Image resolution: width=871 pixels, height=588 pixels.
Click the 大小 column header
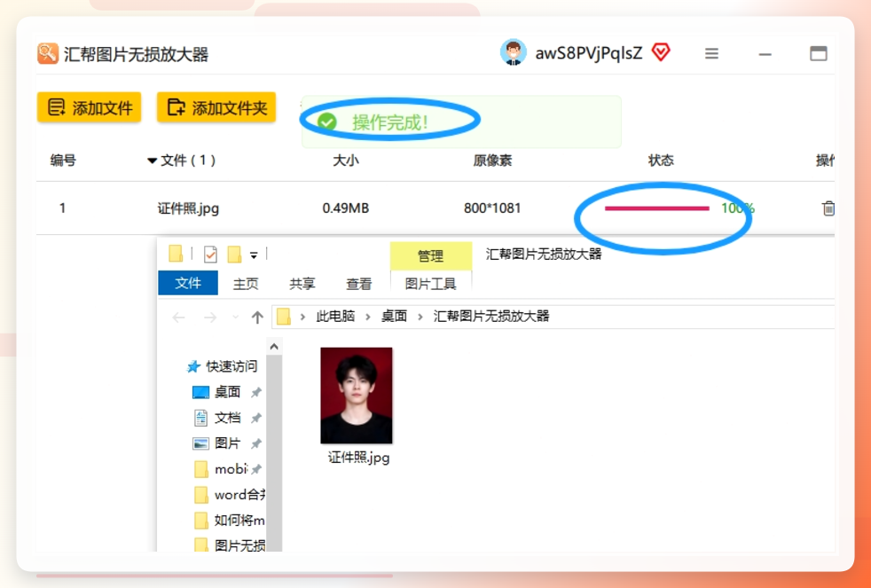click(346, 161)
